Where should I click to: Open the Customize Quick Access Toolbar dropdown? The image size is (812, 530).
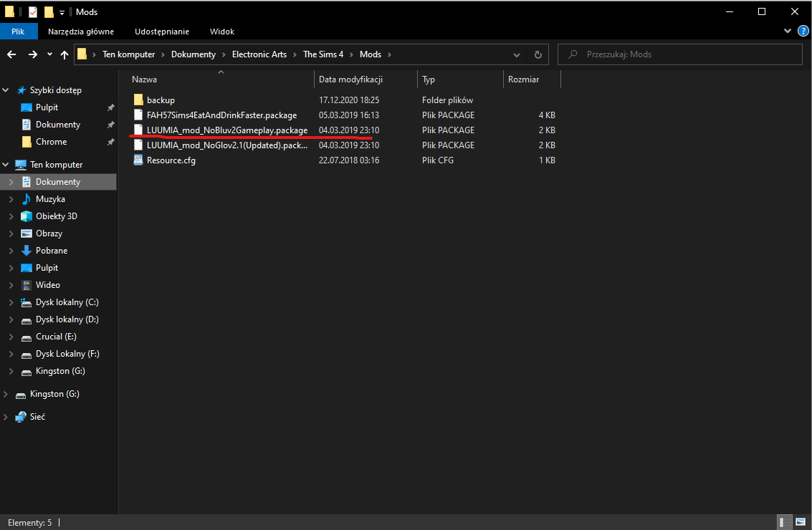pos(62,12)
